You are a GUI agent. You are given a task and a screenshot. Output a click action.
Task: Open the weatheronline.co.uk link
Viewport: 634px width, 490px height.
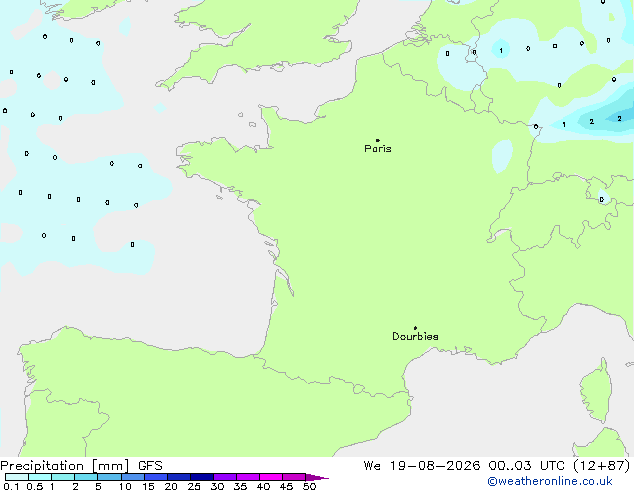pos(550,481)
